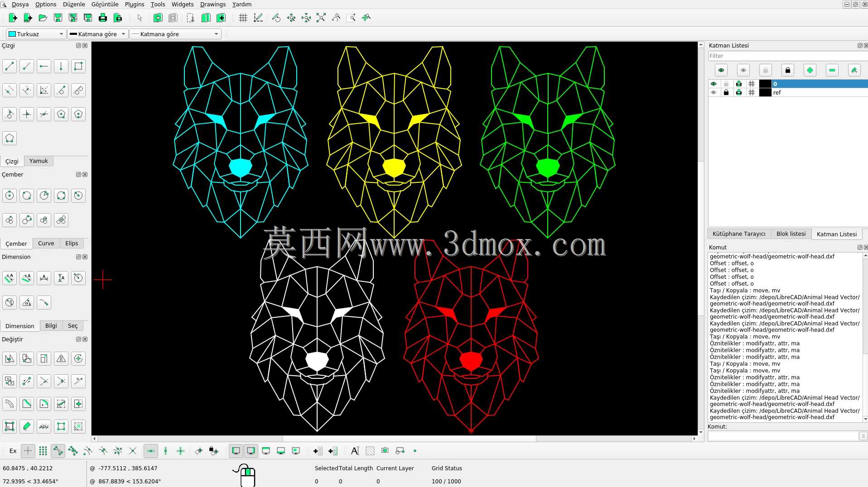Click the Cut icon with scissors
The image size is (868, 487).
pyautogui.click(x=190, y=18)
